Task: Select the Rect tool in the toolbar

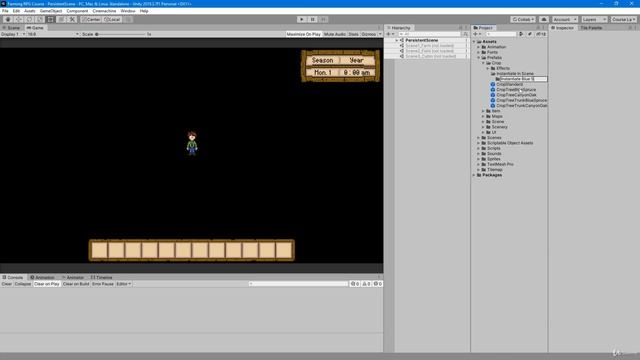Action: click(x=51, y=19)
